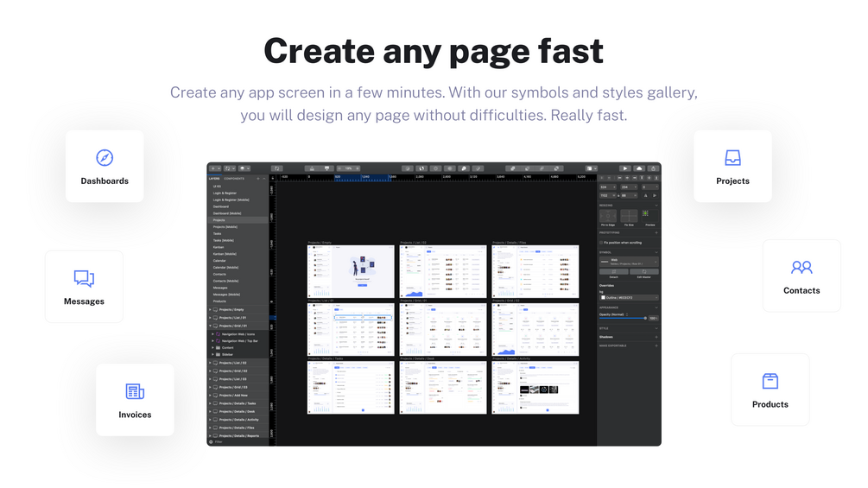Viewport: 868px width, 488px height.
Task: Click the flip vertical icon in inspector
Action: [655, 195]
